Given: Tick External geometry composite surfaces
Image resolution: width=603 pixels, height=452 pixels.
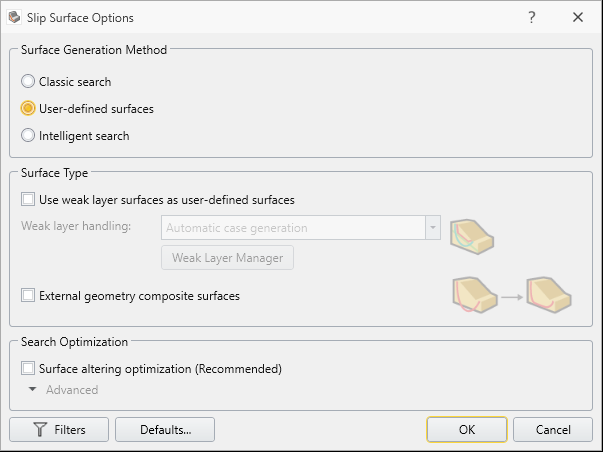Looking at the screenshot, I should 28,295.
